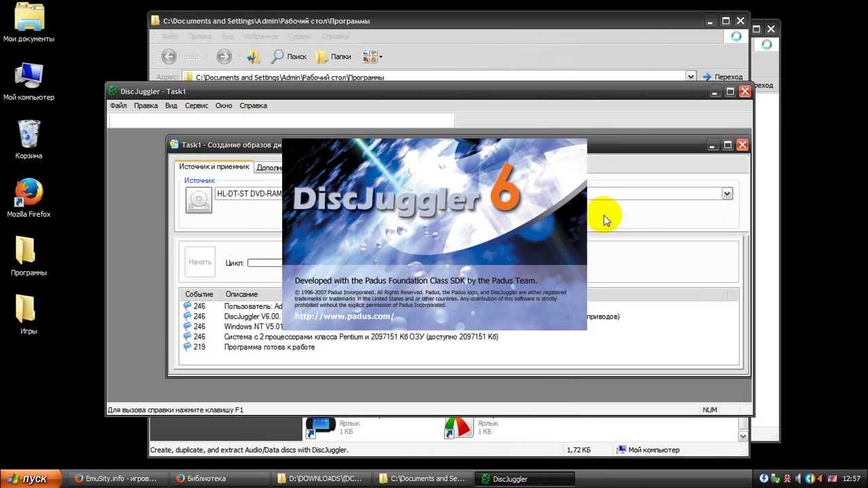Click the Explorer Forward arrow button
This screenshot has height=488, width=868.
(x=224, y=57)
